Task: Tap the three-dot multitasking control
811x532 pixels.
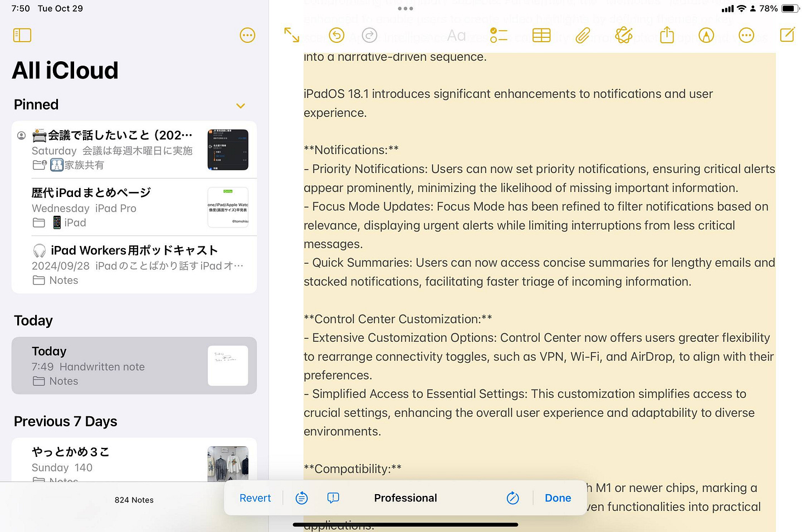Action: [405, 8]
